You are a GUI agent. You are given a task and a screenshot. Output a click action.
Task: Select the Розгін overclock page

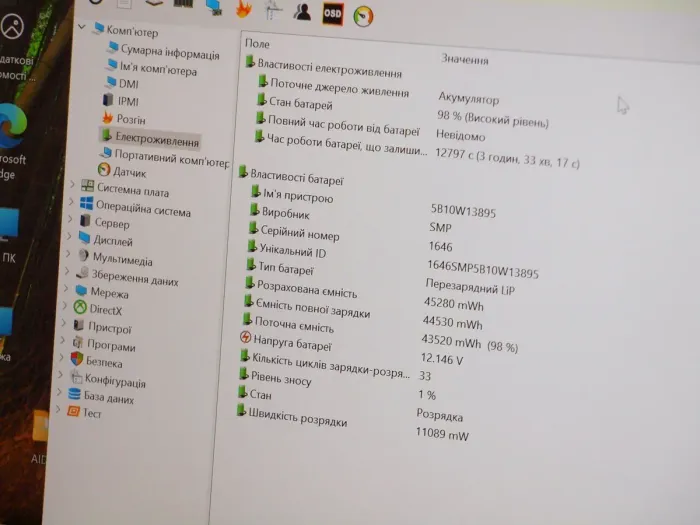(130, 119)
